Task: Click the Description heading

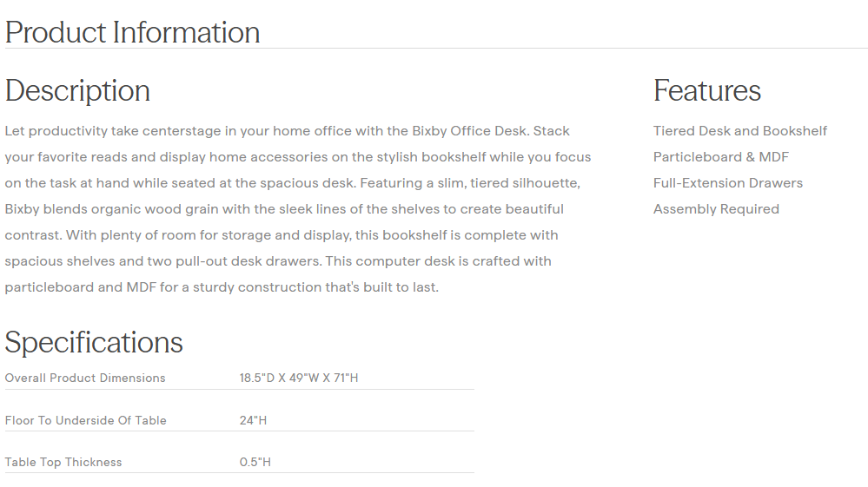Action: [x=77, y=90]
